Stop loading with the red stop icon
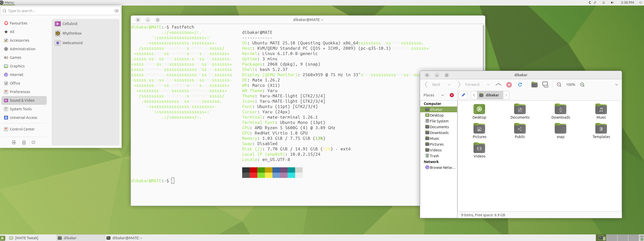The height and width of the screenshot is (241, 644). click(509, 85)
